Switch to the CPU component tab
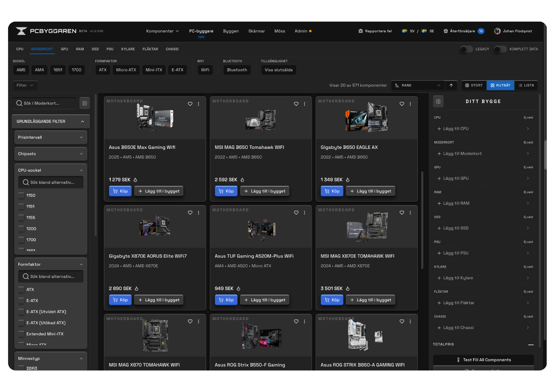555x392 pixels. 20,49
